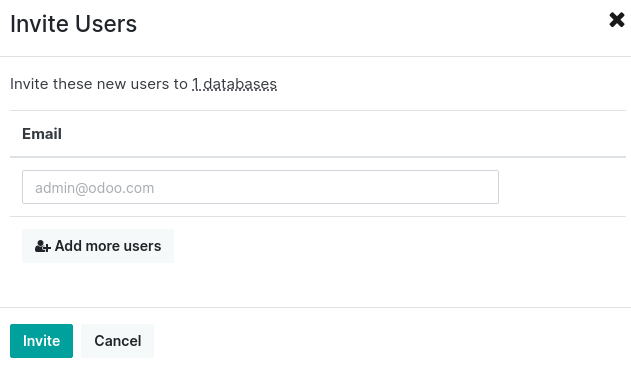Screen dimensions: 631x367
Task: Cancel the user invitation
Action: (x=118, y=341)
